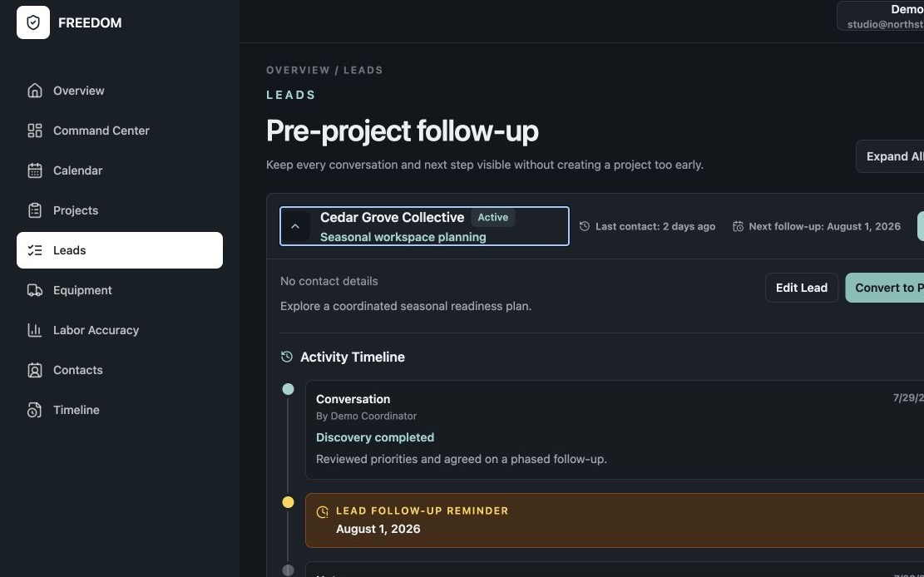Image resolution: width=924 pixels, height=577 pixels.
Task: Click the Labor Accuracy chart icon
Action: pyautogui.click(x=35, y=330)
